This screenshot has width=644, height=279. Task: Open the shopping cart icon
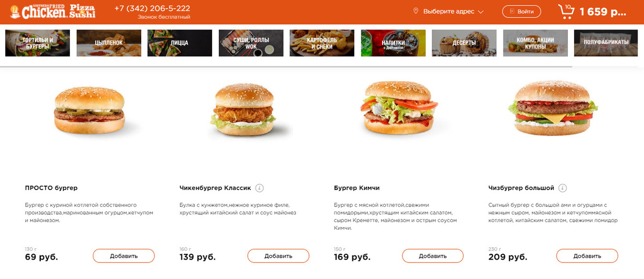(x=566, y=11)
